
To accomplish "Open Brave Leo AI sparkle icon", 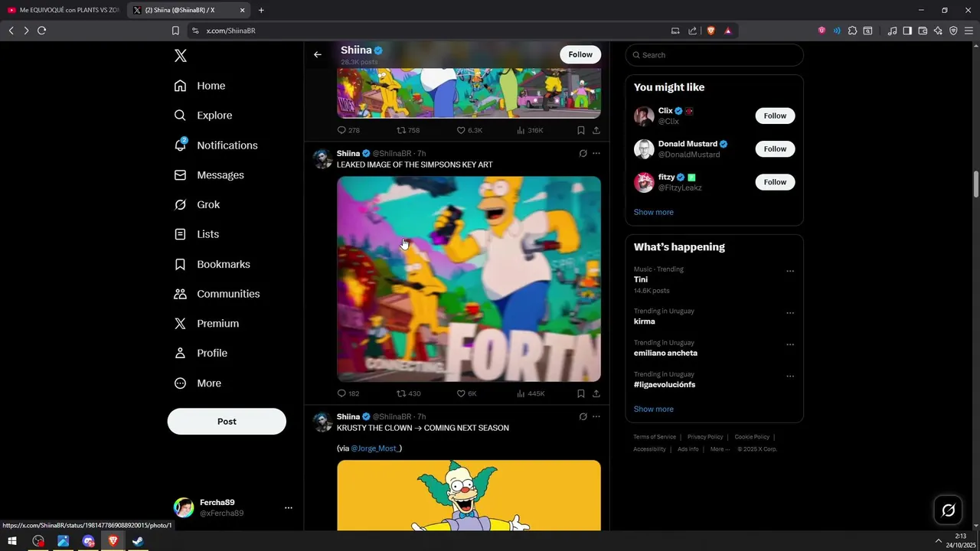I will [938, 31].
